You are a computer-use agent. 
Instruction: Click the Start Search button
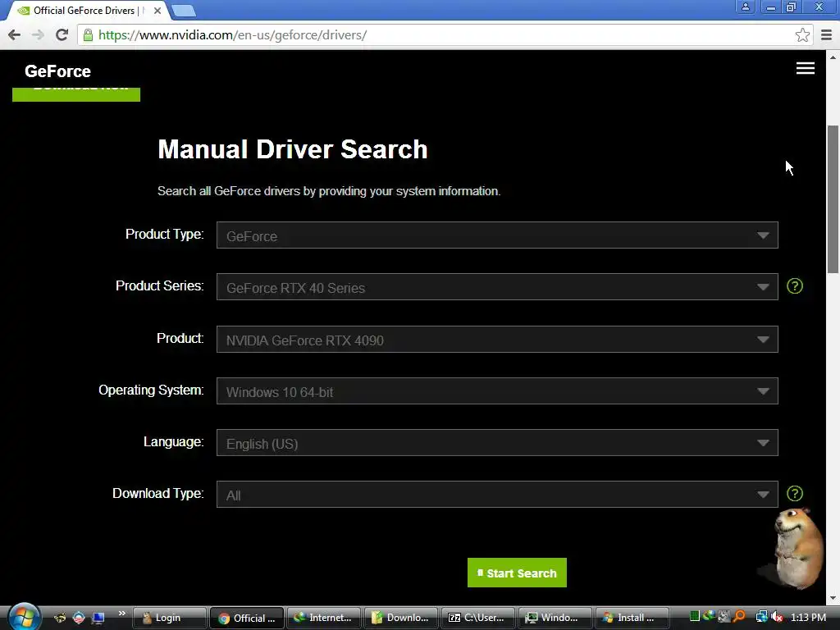pyautogui.click(x=517, y=573)
